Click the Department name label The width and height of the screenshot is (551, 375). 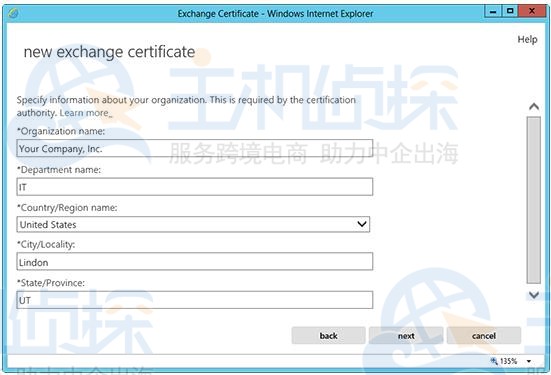tap(59, 170)
